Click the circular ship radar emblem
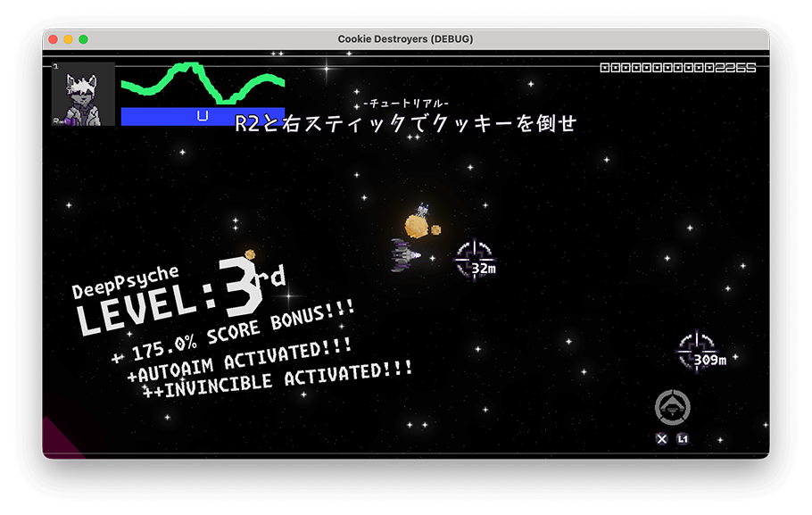This screenshot has height=515, width=812. [672, 408]
